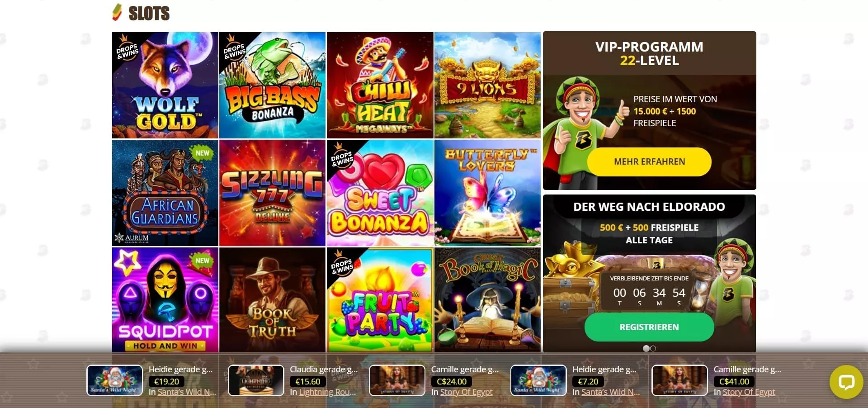Open the Wolf Gold slot game
868x408 pixels.
[x=165, y=85]
